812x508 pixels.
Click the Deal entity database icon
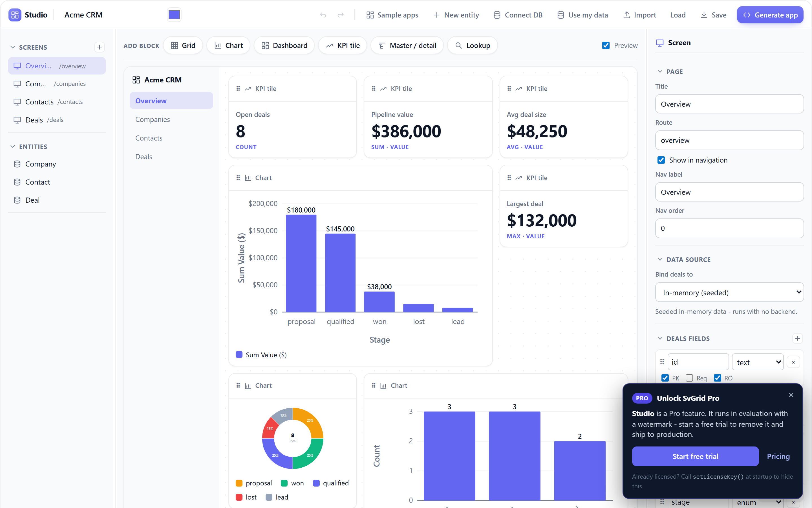[17, 200]
